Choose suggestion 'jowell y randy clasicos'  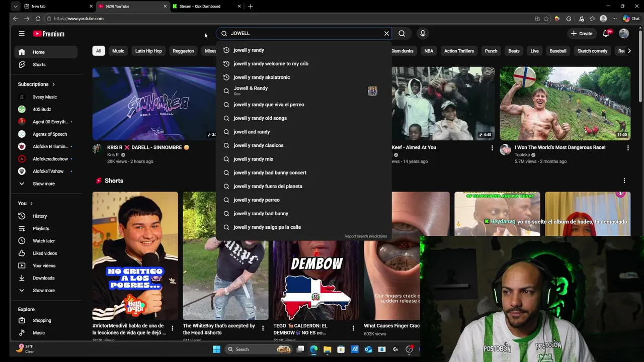(304, 145)
